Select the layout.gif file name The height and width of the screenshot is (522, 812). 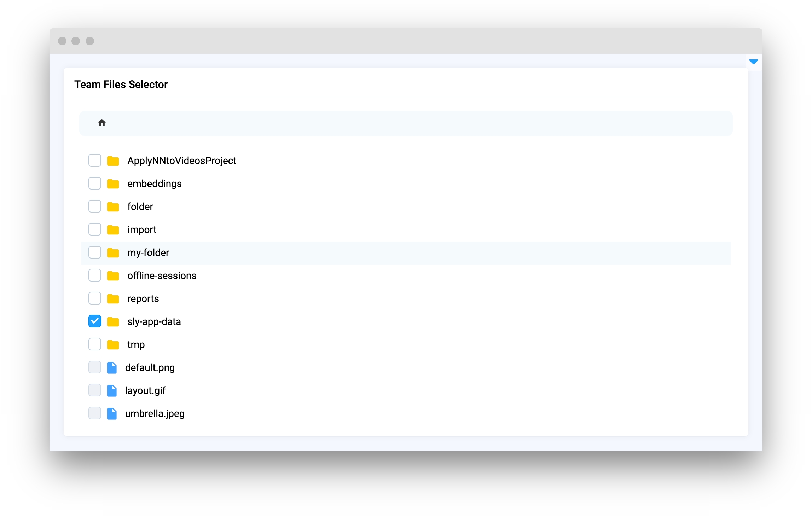coord(145,391)
